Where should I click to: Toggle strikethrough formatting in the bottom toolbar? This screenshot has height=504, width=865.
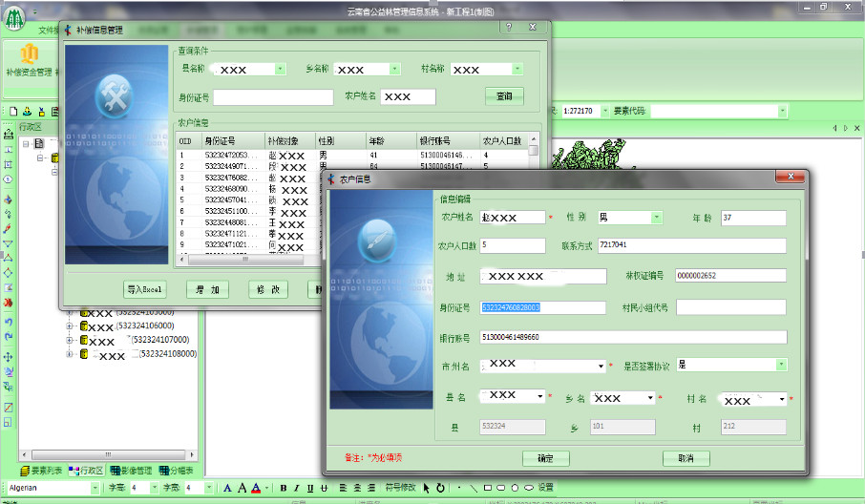(324, 488)
